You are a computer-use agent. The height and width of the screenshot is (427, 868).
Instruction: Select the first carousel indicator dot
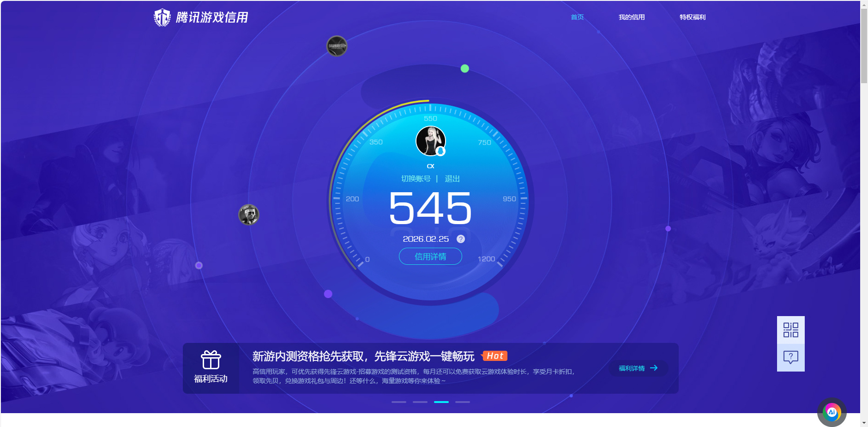tap(398, 402)
